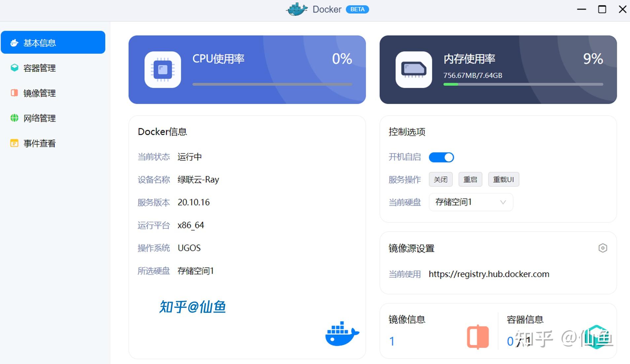
Task: Click the 756.67MB/7.64GB memory text
Action: click(473, 75)
